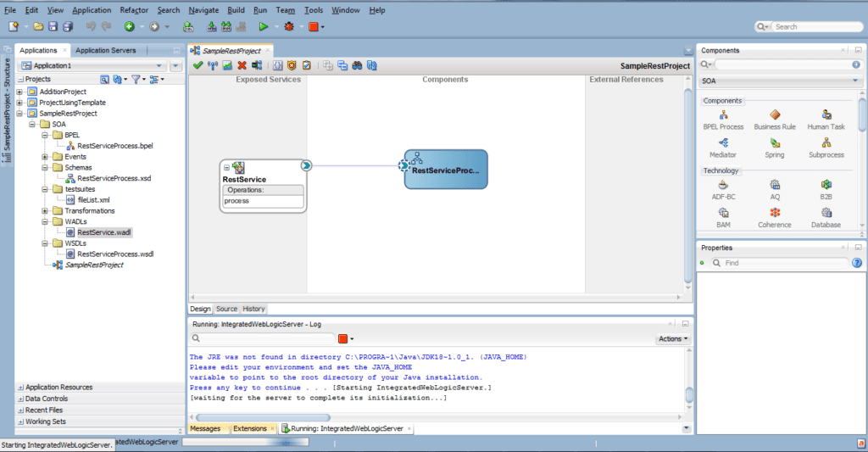
Task: Open the Tools menu
Action: [x=314, y=10]
